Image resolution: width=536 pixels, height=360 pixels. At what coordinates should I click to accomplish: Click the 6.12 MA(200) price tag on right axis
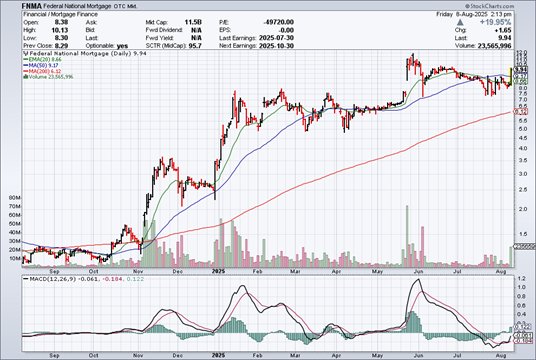(521, 111)
